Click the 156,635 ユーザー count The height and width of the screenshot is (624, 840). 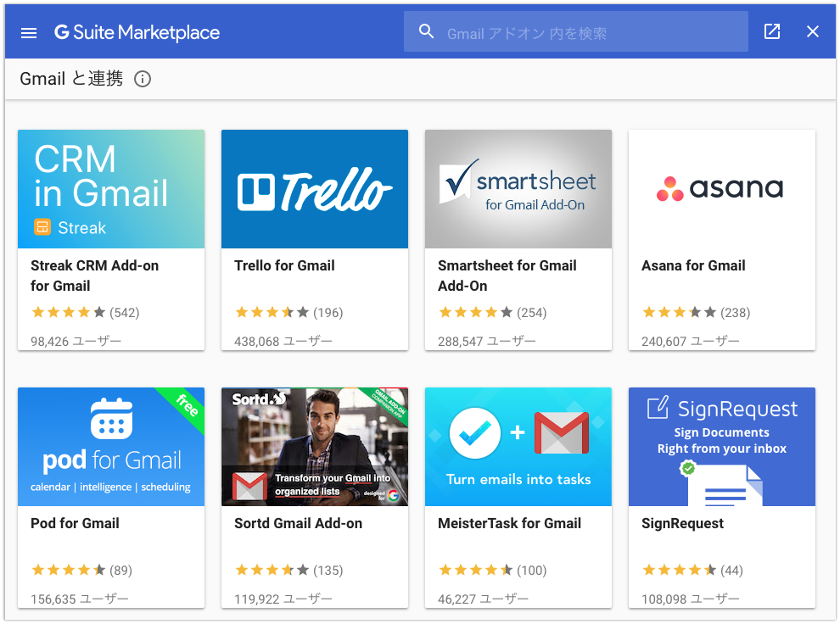coord(79,599)
